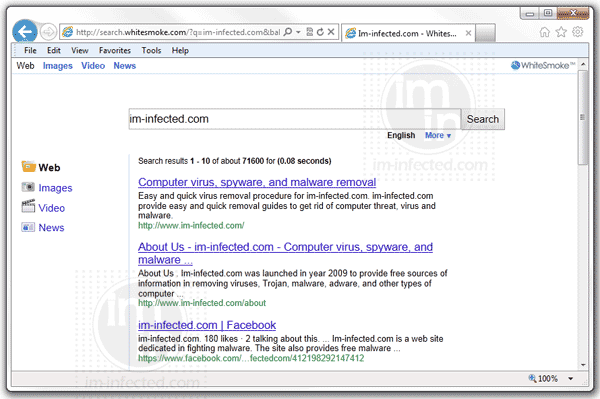Open the Help menu

pyautogui.click(x=180, y=50)
